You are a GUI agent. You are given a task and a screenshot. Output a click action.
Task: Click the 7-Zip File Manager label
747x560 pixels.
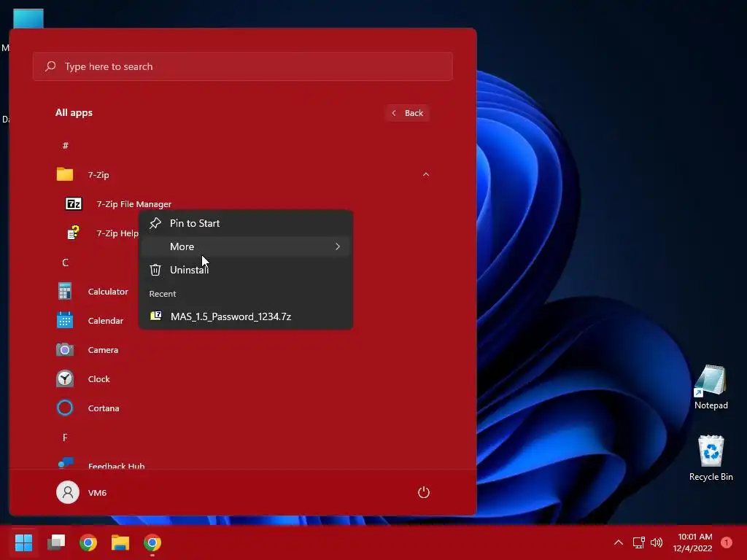click(x=134, y=204)
